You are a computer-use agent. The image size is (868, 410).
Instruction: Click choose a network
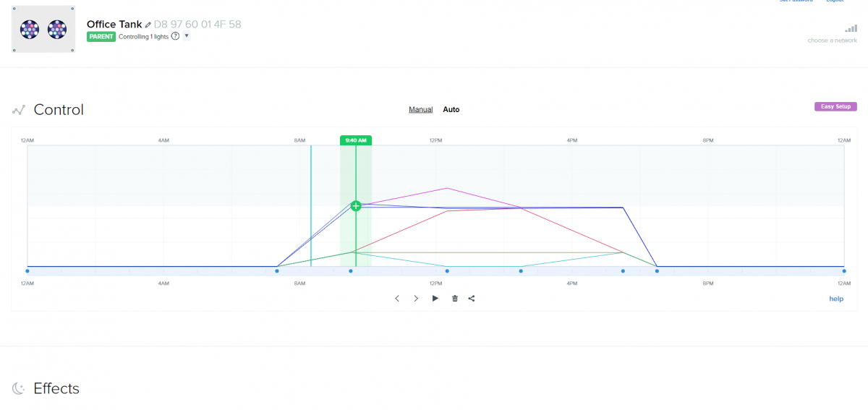(833, 40)
